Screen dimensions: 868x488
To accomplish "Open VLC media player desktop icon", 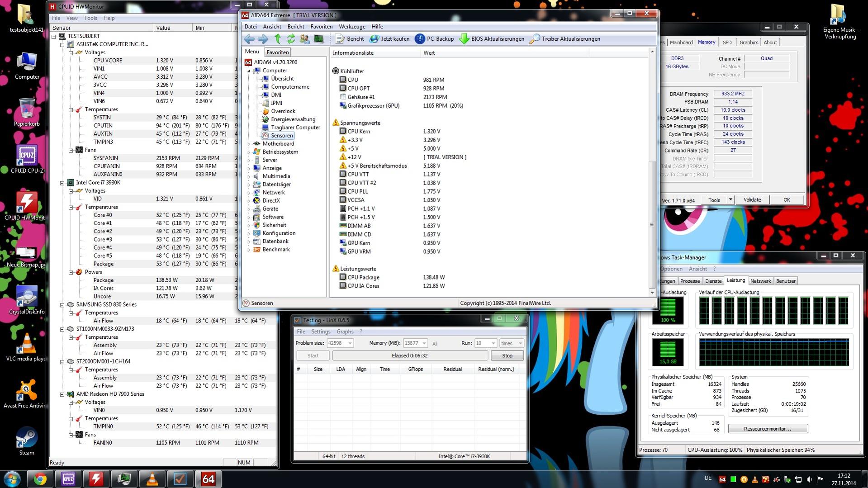I will point(27,347).
